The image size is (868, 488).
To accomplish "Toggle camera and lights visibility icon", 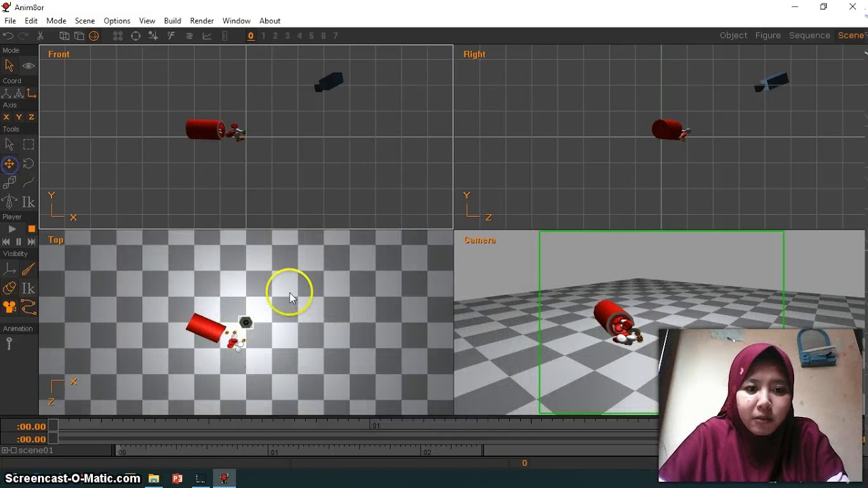I will [x=9, y=308].
